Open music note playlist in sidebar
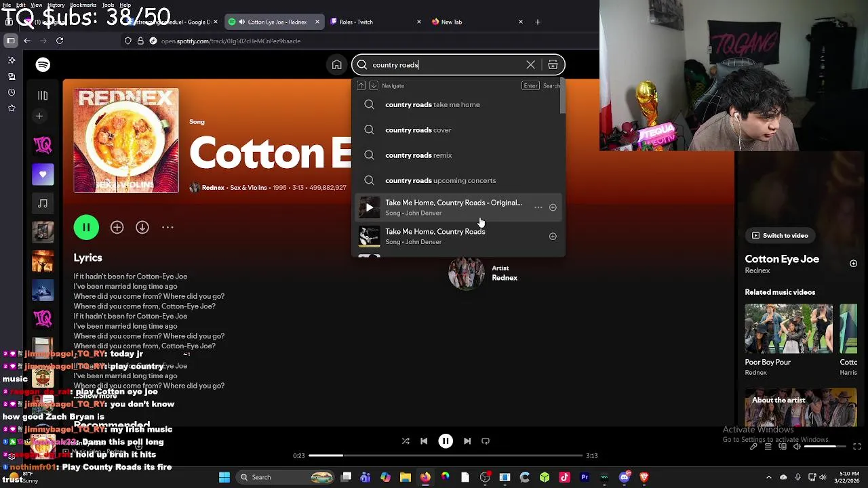Image resolution: width=868 pixels, height=488 pixels. click(x=43, y=203)
